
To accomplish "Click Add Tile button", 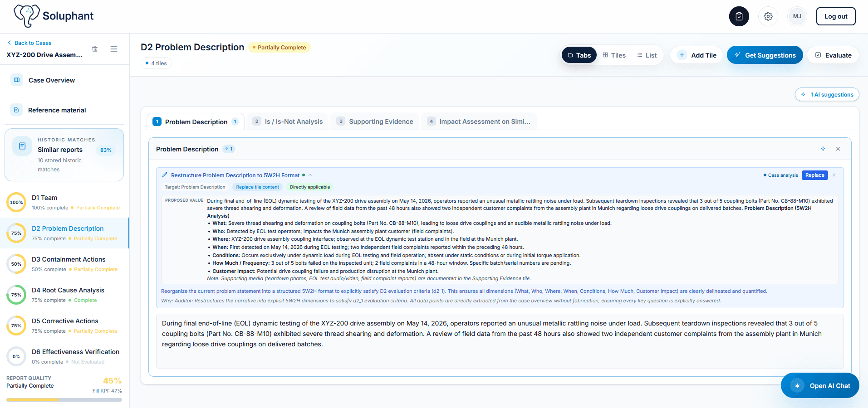I will click(696, 55).
